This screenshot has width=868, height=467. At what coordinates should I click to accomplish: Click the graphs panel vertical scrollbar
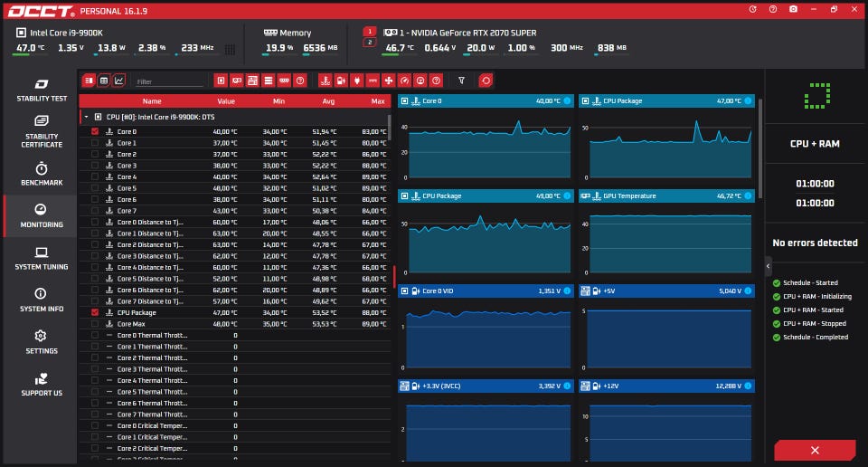[760, 148]
